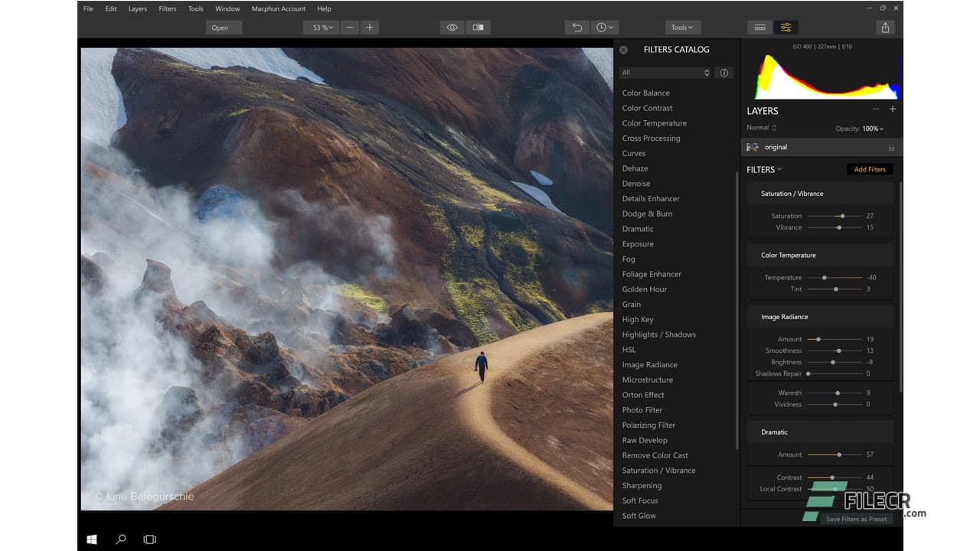Adjust the Saturation slider handle
This screenshot has height=551, width=980.
pos(841,216)
